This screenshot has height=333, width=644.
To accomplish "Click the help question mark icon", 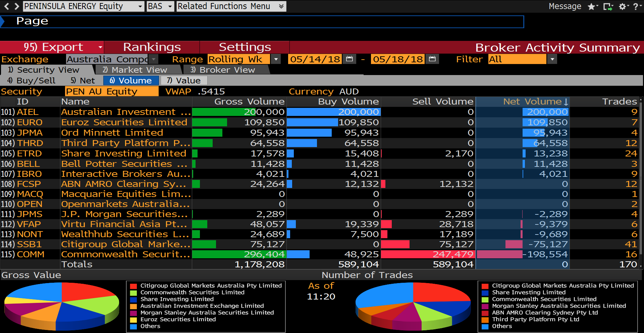I will click(x=636, y=6).
